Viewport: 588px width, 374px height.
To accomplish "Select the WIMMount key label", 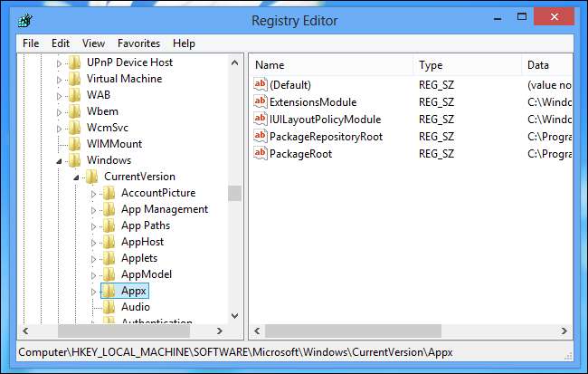I will (x=114, y=144).
